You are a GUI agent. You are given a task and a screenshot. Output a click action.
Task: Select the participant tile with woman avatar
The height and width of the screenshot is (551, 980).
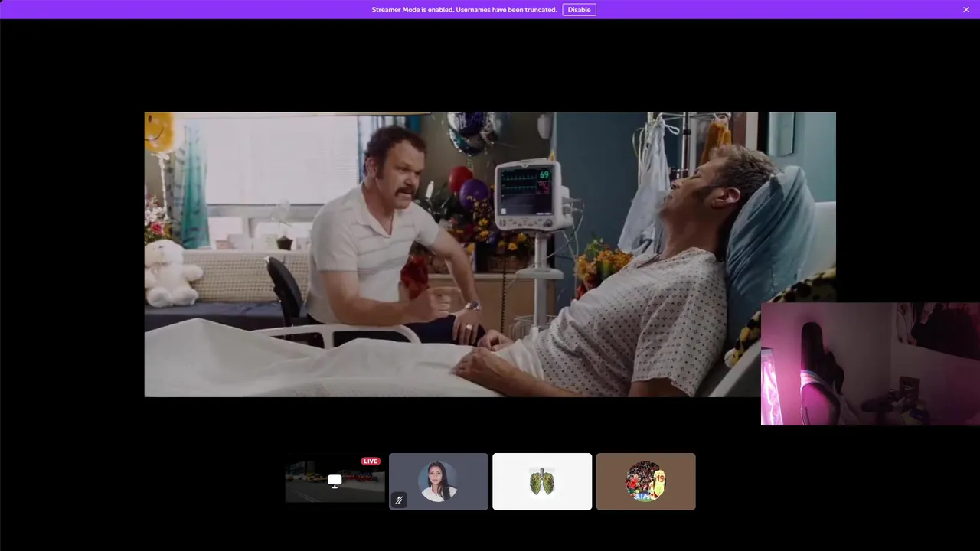(439, 481)
